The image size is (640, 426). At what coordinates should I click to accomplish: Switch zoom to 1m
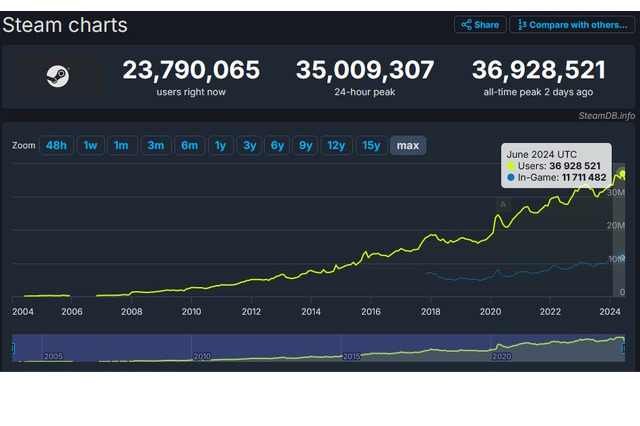121,146
